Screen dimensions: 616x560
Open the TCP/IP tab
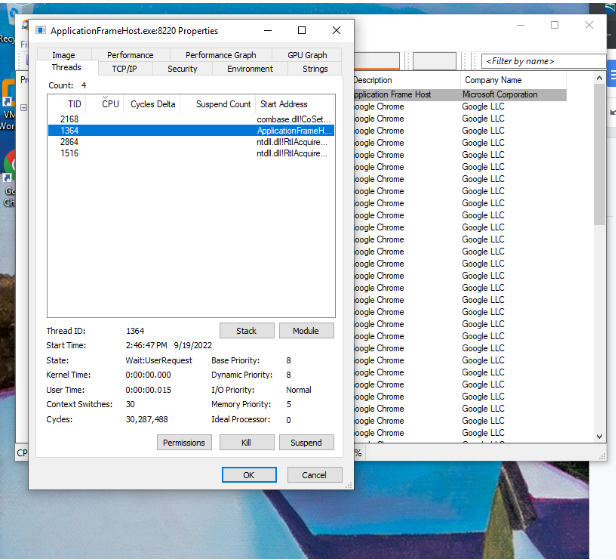coord(125,69)
